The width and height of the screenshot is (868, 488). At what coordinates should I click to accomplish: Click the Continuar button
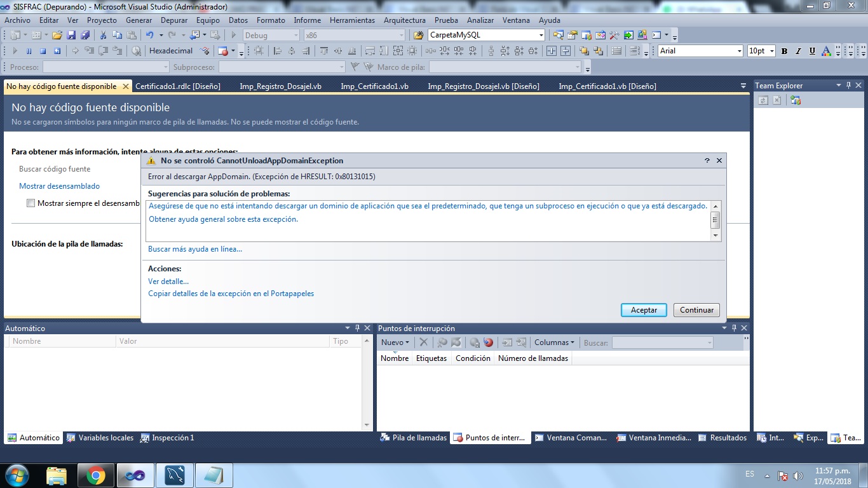[x=696, y=310]
